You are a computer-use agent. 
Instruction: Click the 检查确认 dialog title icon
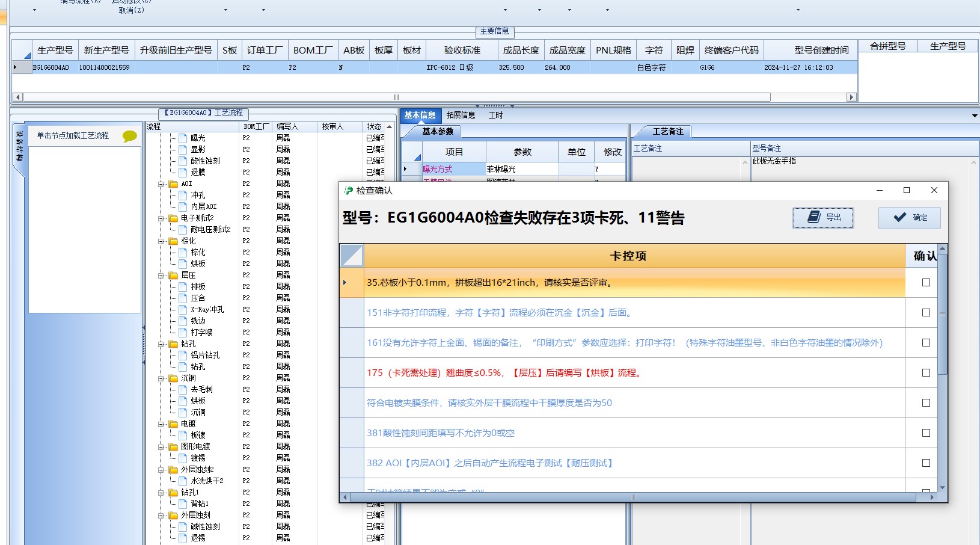[x=349, y=191]
